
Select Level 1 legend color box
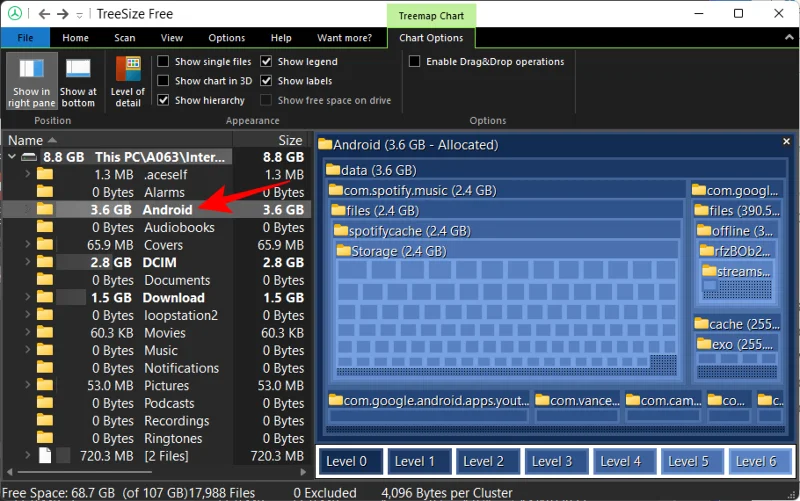[x=418, y=461]
